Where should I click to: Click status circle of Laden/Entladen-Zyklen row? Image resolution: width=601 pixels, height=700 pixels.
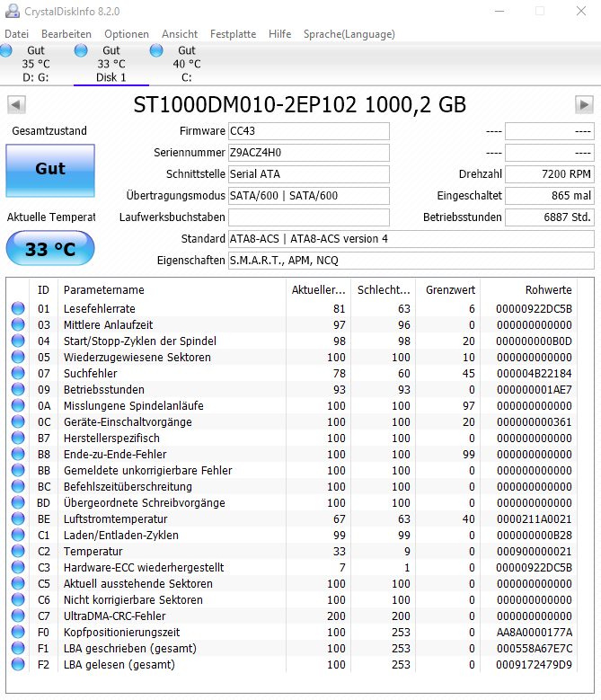(18, 535)
